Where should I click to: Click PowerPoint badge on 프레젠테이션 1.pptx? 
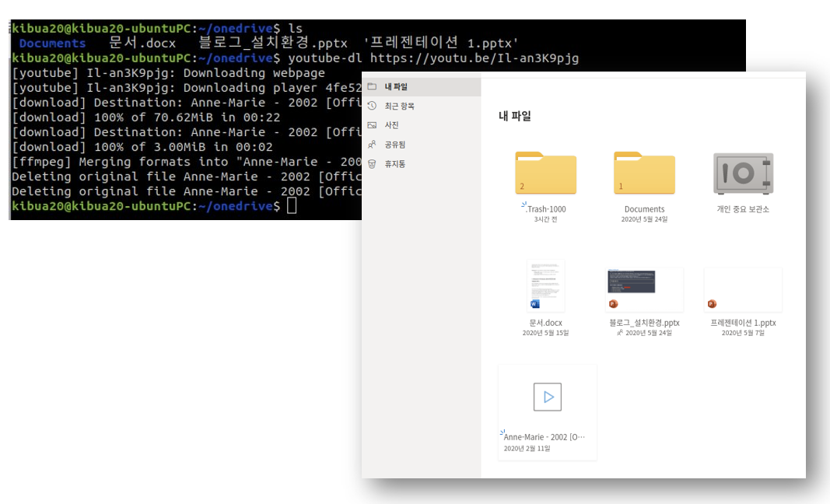(712, 304)
